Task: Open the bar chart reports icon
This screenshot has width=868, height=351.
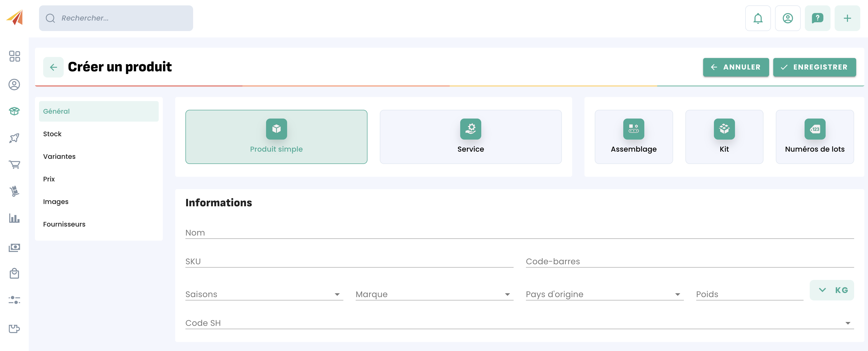Action: click(x=14, y=218)
